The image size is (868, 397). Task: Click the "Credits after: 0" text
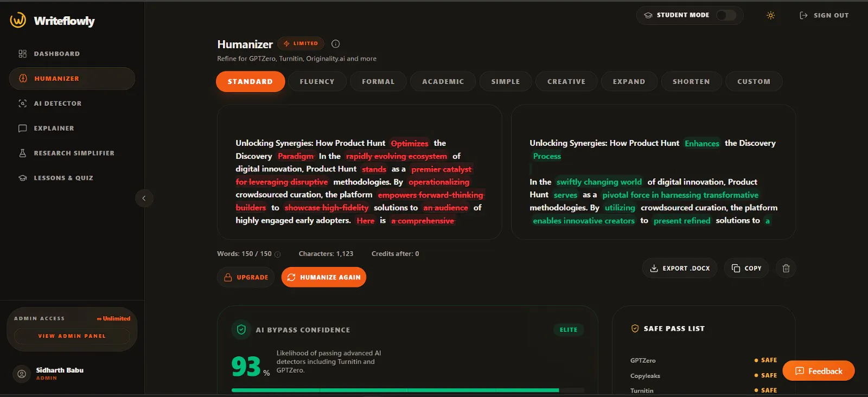pos(395,254)
